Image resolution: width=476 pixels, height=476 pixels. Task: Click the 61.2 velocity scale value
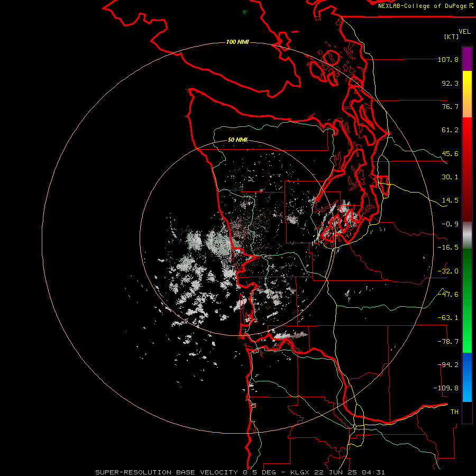(450, 130)
